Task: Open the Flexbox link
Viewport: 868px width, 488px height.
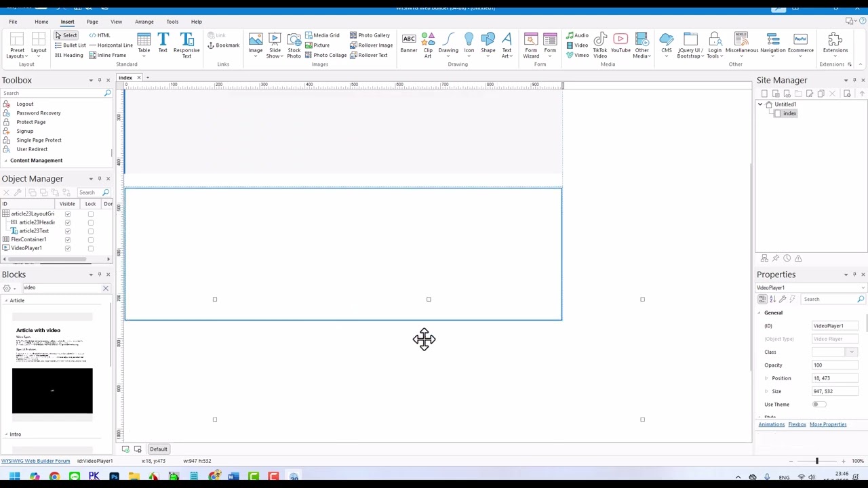Action: coord(797,424)
